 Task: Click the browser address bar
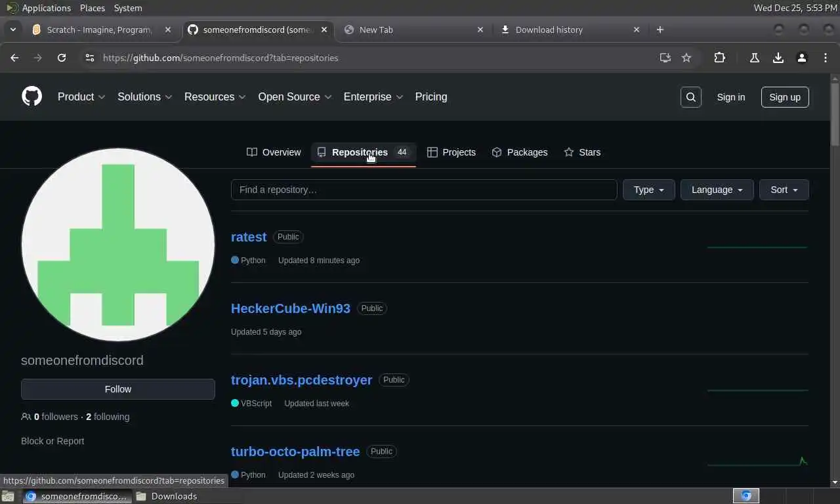point(377,58)
